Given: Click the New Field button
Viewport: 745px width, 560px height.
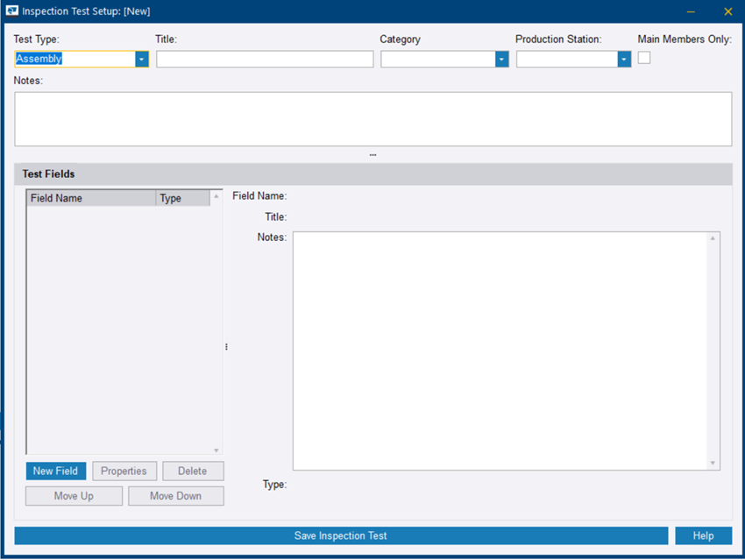Looking at the screenshot, I should (x=56, y=471).
